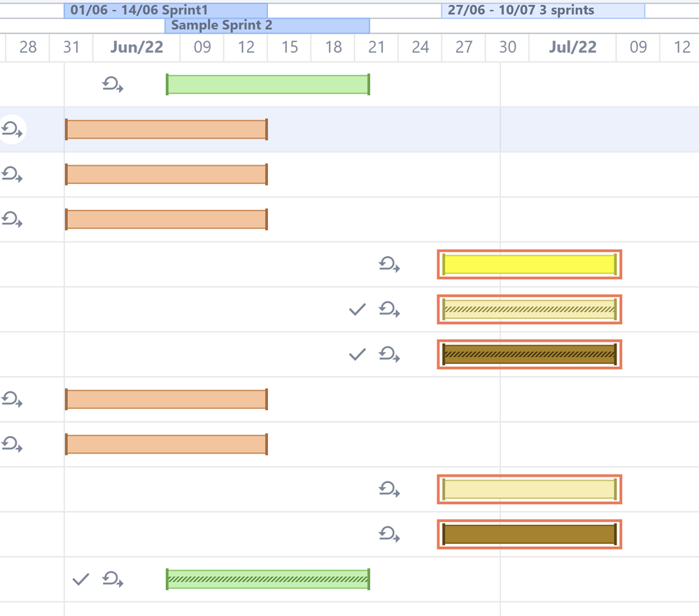Click the first orange task bar
699x616 pixels.
166,129
